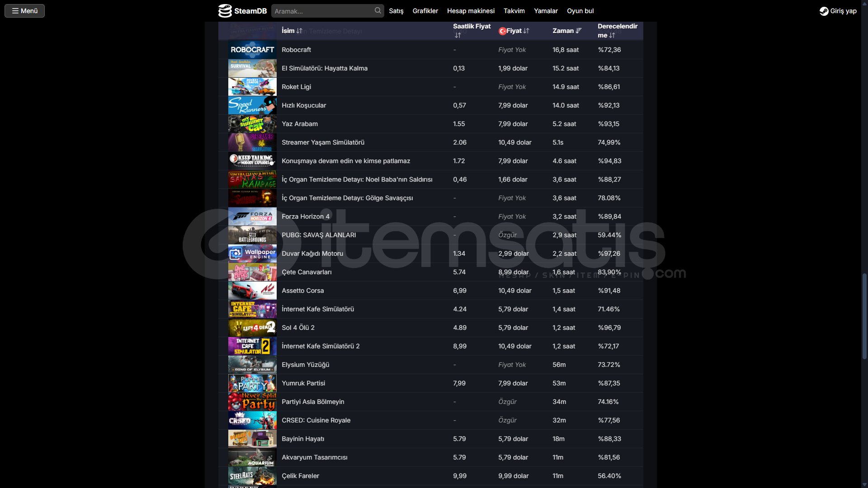Select the 8,99 İnternet Kafe Simülatörü 2 hourly price
This screenshot has width=868, height=488.
point(460,346)
